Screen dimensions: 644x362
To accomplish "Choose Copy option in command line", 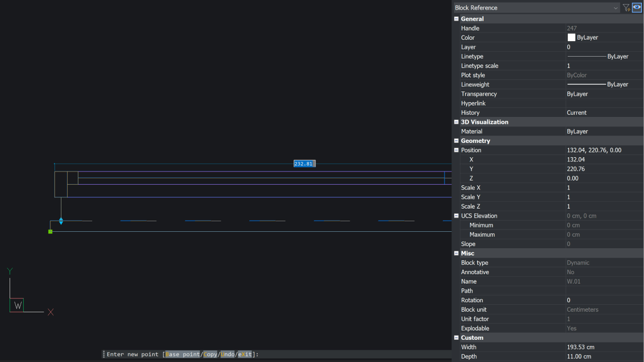I will [210, 354].
